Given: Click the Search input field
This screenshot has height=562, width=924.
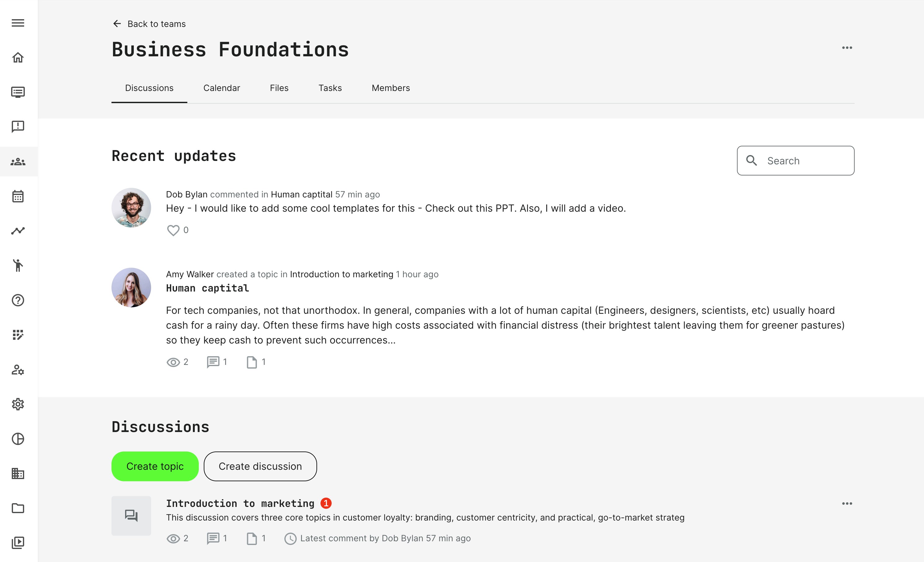Looking at the screenshot, I should [x=803, y=161].
